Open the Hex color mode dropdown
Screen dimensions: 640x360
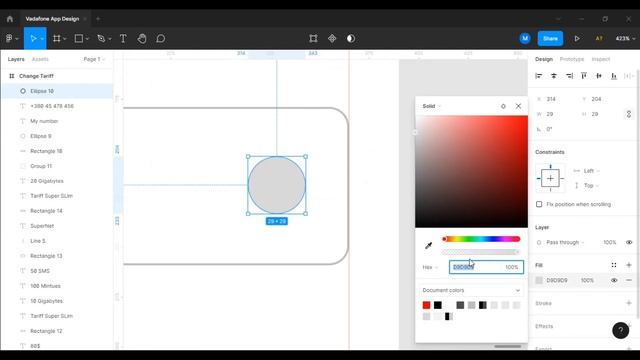tap(430, 267)
